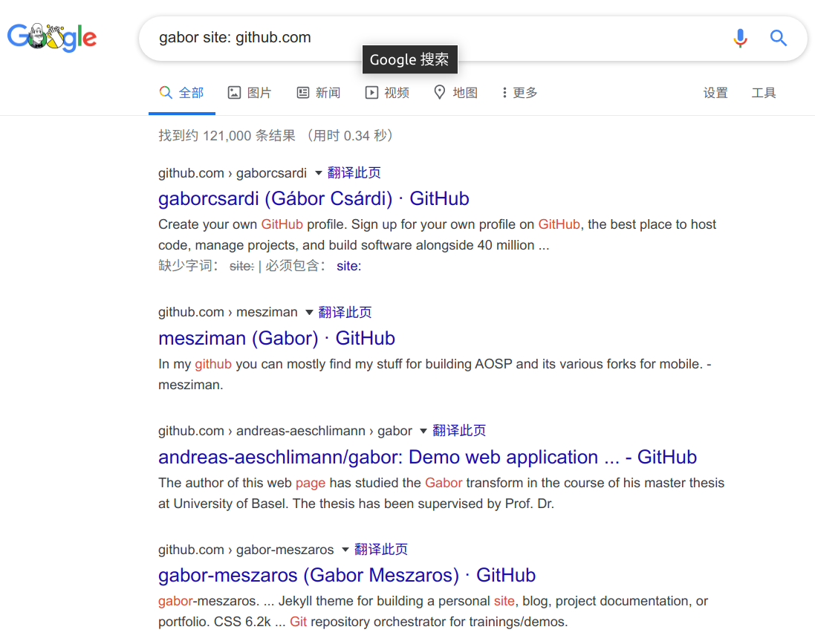The height and width of the screenshot is (644, 815).
Task: Open gabor-meszaros (Gabor Meszaros) · GitHub result
Action: coord(347,576)
